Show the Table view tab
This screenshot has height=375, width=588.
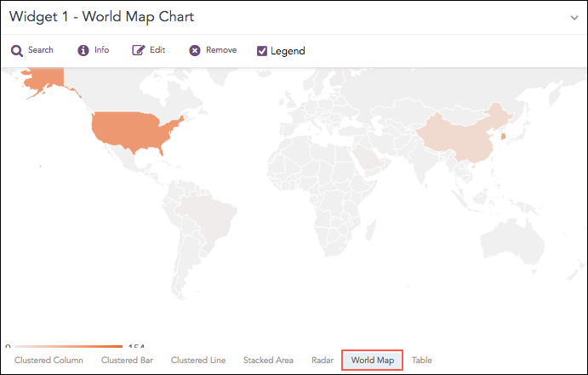(422, 361)
